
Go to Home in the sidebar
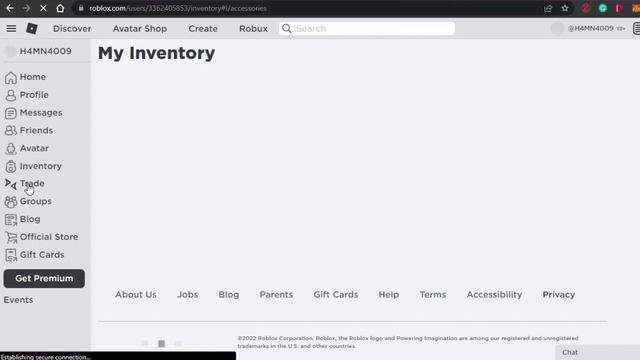point(33,77)
